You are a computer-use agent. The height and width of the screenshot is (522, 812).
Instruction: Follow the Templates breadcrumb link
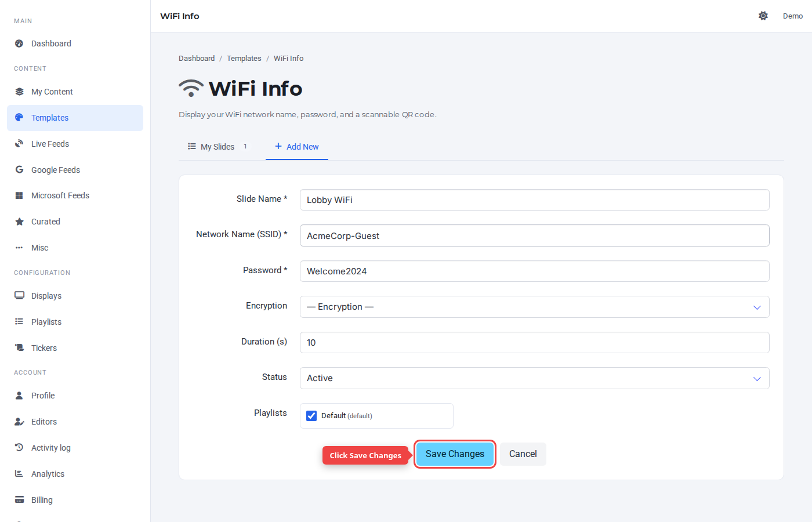[244, 59]
